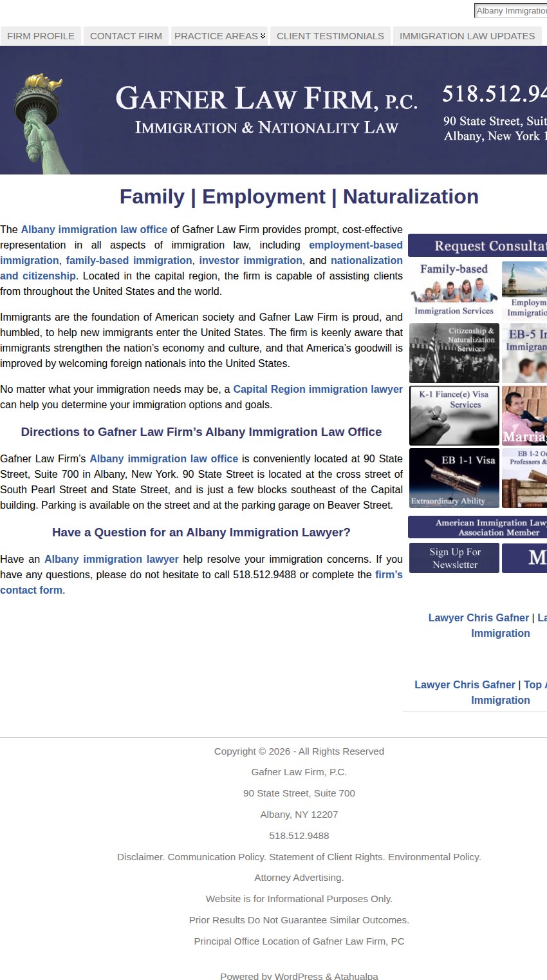
Task: Open the first Lawyer Chris Gafner link
Action: pos(479,617)
